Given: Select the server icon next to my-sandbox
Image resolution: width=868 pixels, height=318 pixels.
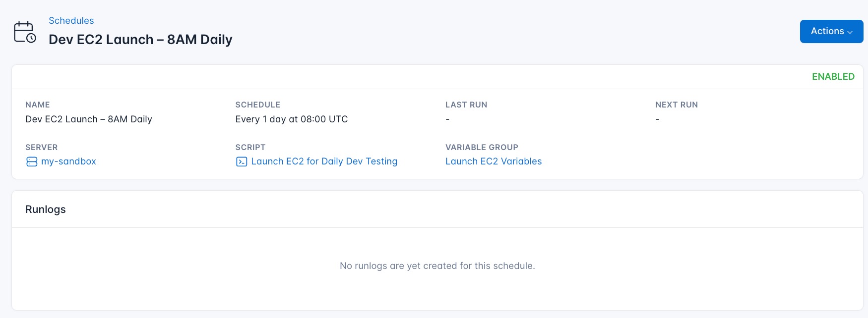Looking at the screenshot, I should tap(31, 161).
